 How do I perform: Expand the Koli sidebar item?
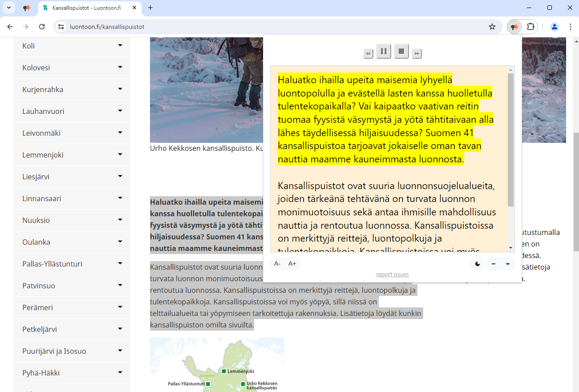[x=120, y=45]
